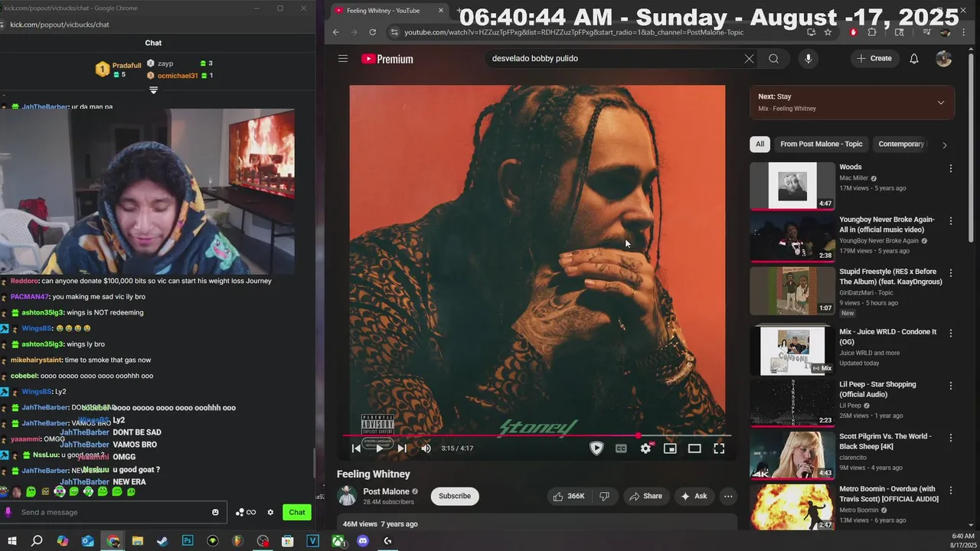Image resolution: width=980 pixels, height=551 pixels.
Task: Select From Post Malone - Topic chip
Action: pyautogui.click(x=821, y=144)
